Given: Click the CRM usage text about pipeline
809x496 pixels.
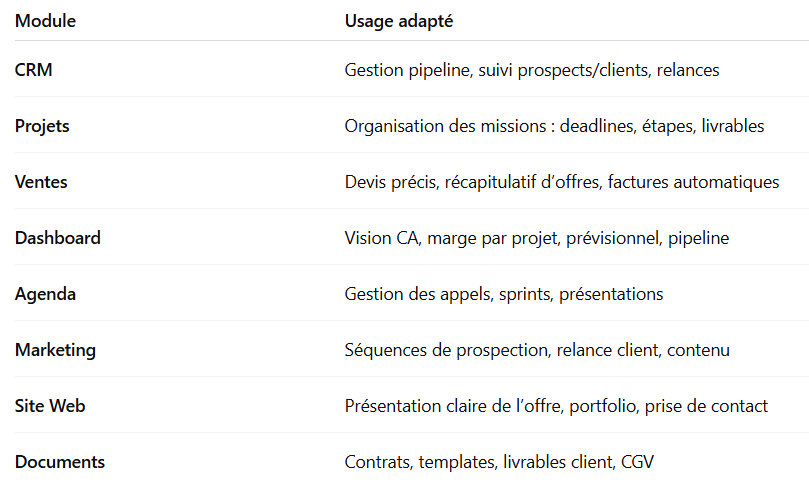Looking at the screenshot, I should tap(532, 70).
